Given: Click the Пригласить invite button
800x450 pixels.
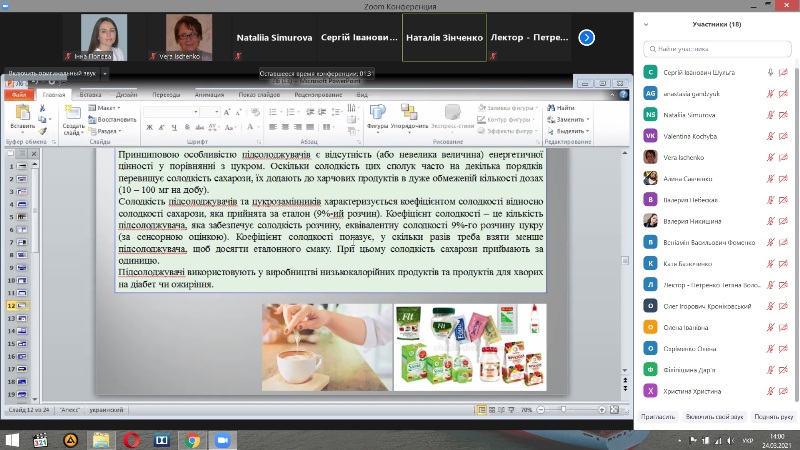Looking at the screenshot, I should point(658,415).
